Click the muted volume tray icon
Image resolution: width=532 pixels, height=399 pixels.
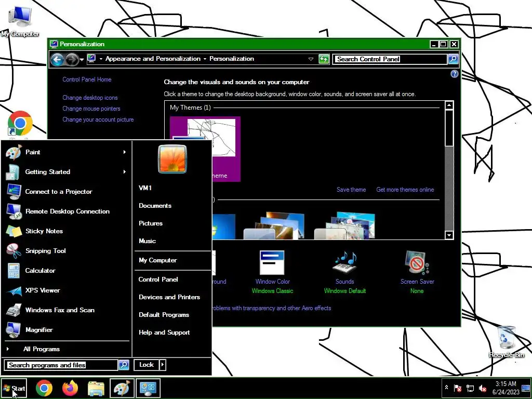(x=482, y=388)
